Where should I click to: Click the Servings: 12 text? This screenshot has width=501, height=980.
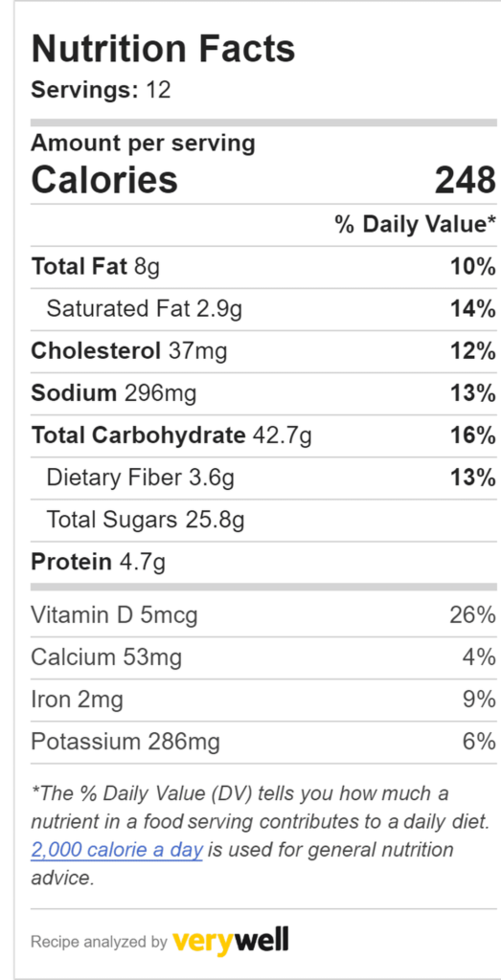(101, 90)
